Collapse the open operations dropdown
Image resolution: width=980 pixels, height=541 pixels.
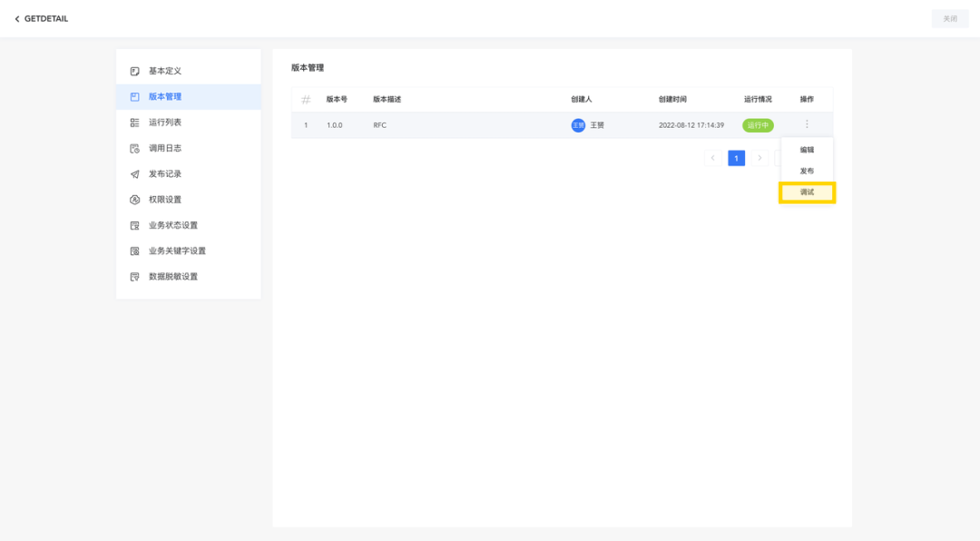[808, 124]
